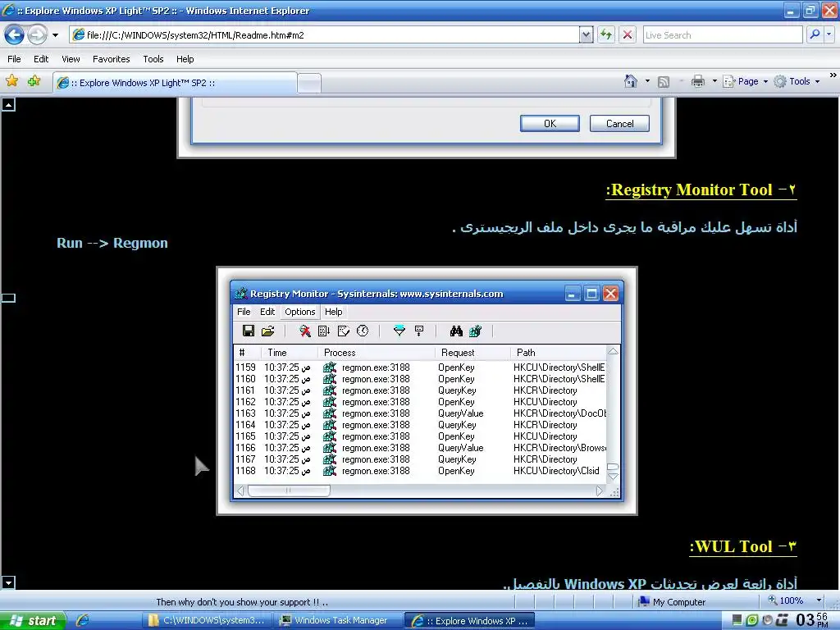Viewport: 840px width, 630px height.
Task: Select row 1163 QueryValue in Registry Monitor
Action: 421,413
